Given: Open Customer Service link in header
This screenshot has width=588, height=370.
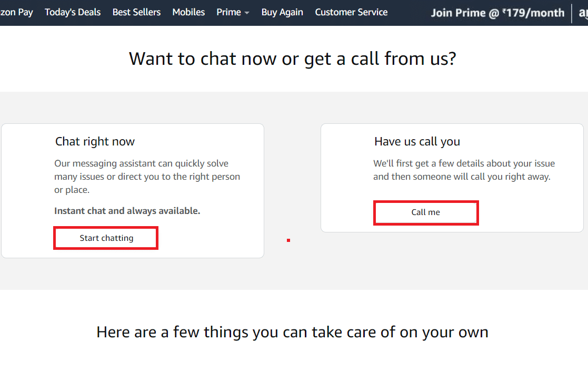Looking at the screenshot, I should click(x=351, y=13).
